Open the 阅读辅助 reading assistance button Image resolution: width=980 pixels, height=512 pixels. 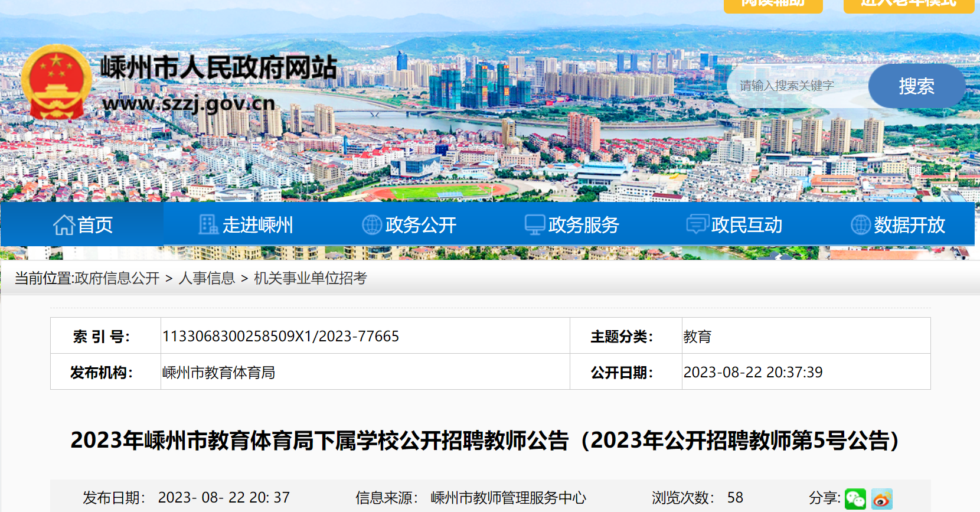pyautogui.click(x=773, y=5)
